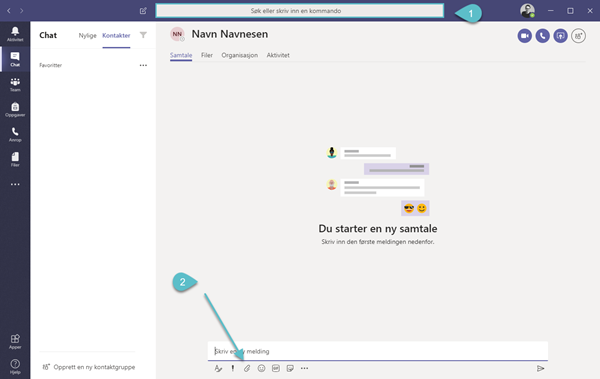
Task: Open the Team section in the sidebar
Action: click(15, 85)
